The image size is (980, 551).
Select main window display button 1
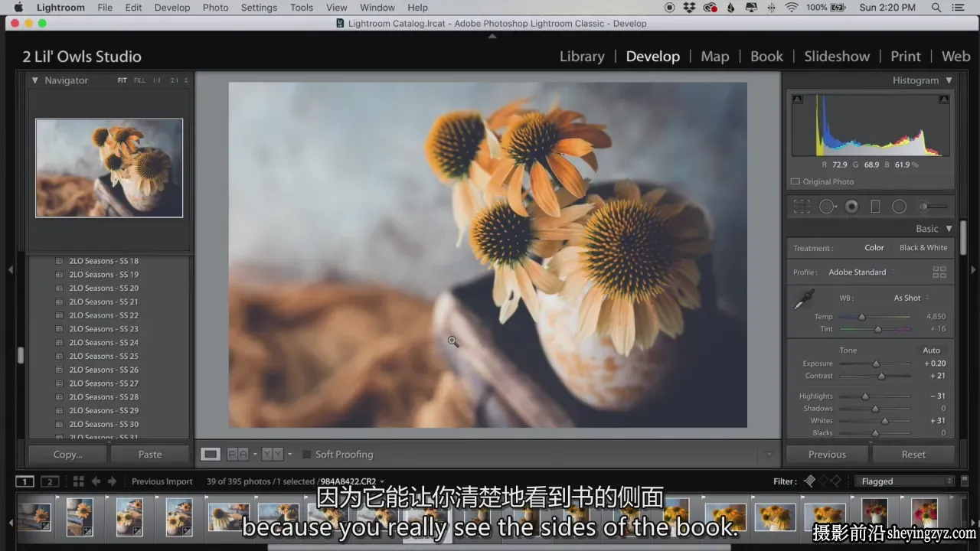25,481
